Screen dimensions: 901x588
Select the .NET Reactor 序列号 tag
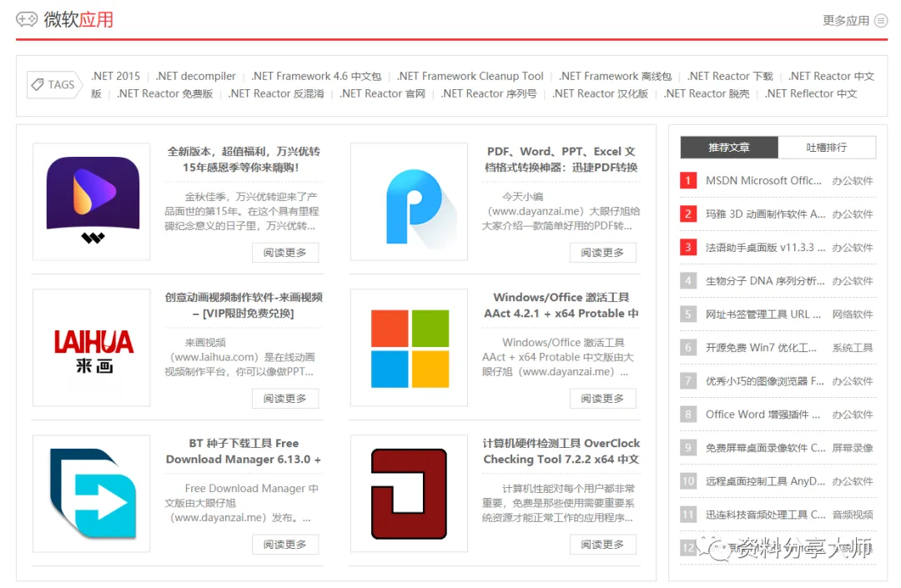(488, 93)
